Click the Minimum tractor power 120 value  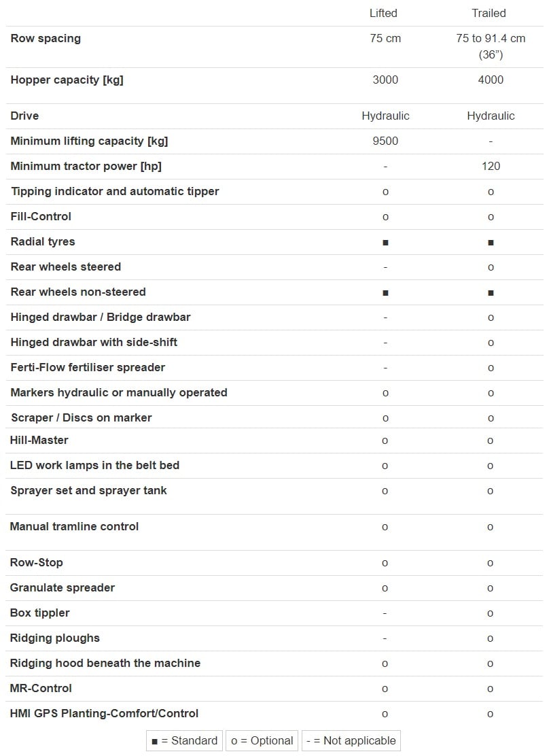click(x=491, y=166)
